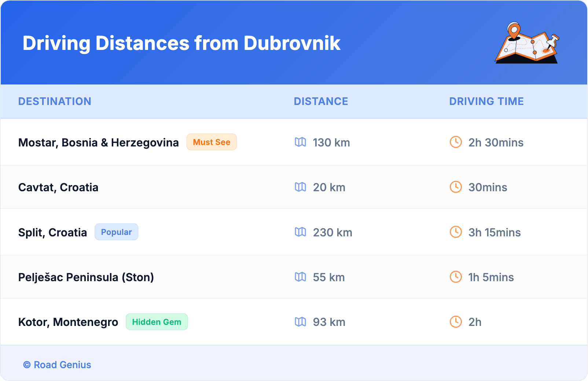The image size is (588, 381).
Task: Click the Driving Time column header
Action: coord(486,101)
